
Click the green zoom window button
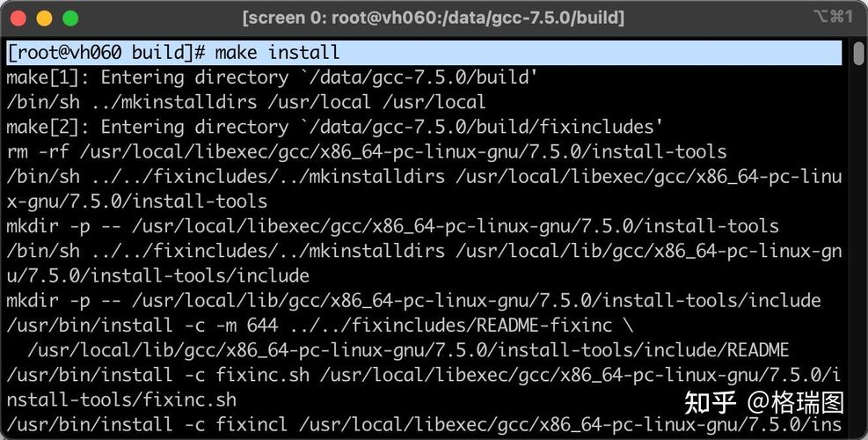(x=70, y=18)
